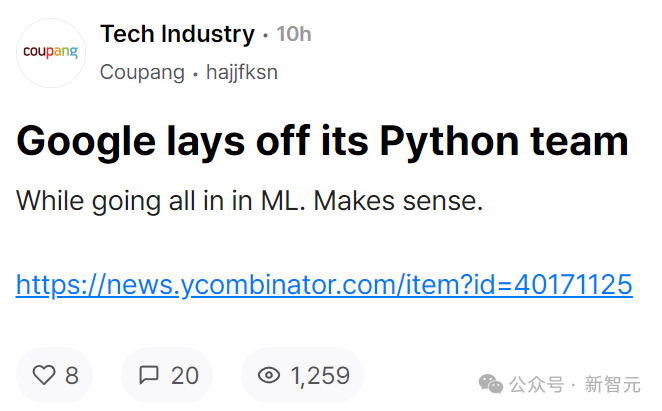Click the eye views icon
Screen dimensions: 662x411
pos(269,376)
